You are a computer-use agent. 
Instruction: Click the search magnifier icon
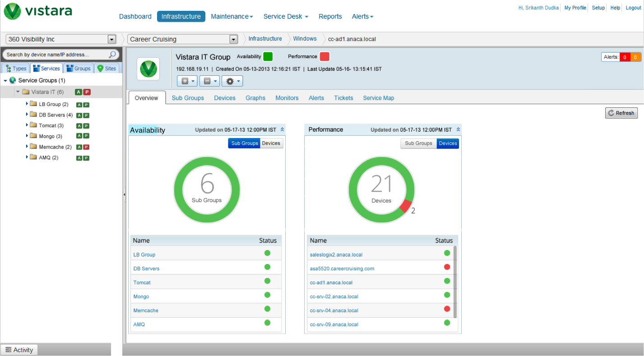click(x=112, y=55)
